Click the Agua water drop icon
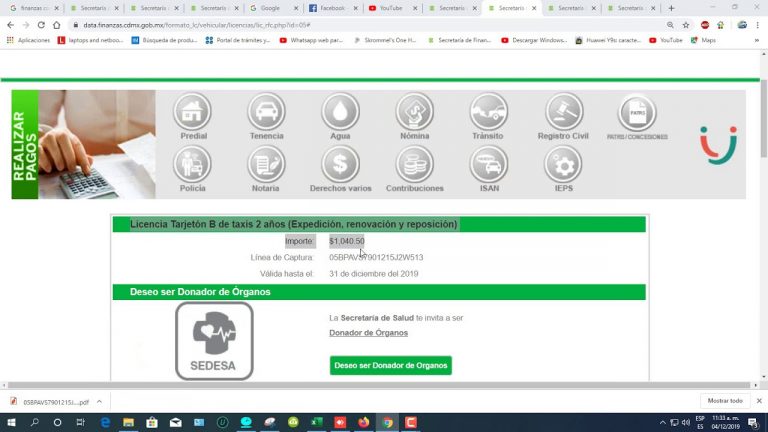Viewport: 768px width, 432px height. (x=340, y=112)
